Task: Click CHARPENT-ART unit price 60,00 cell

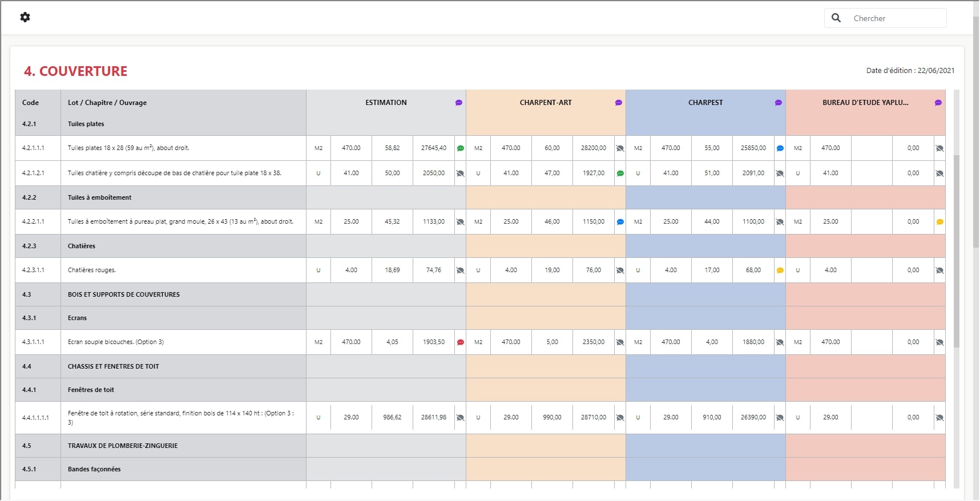Action: [x=552, y=148]
